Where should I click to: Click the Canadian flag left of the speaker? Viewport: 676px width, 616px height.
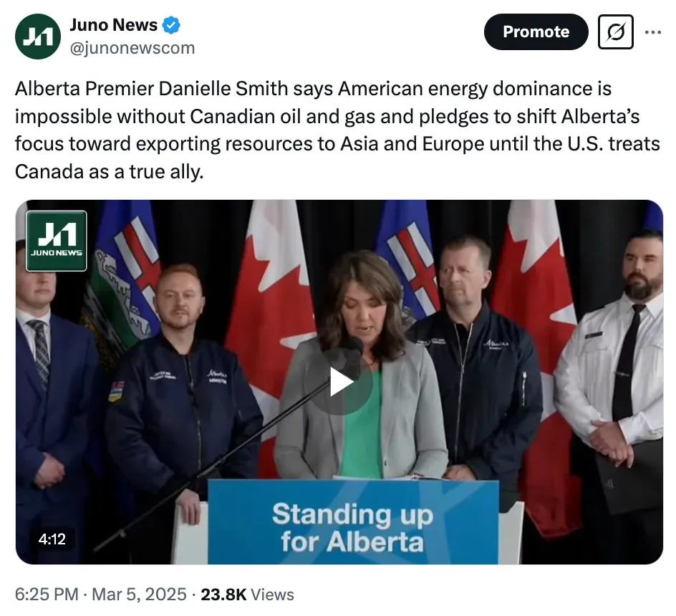tap(269, 302)
